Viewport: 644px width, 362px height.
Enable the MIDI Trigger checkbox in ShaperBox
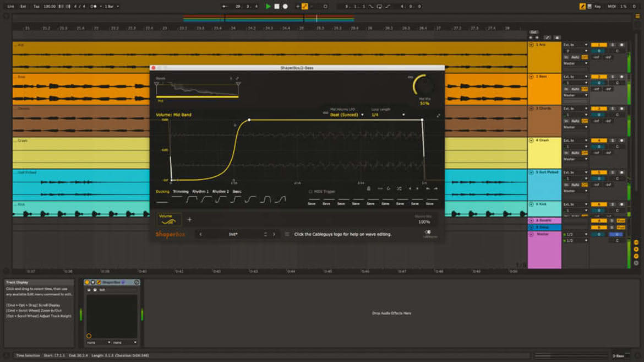(310, 192)
